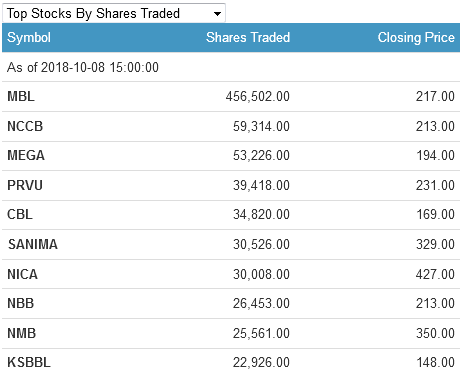Open the NBB stock symbol link

[x=21, y=303]
